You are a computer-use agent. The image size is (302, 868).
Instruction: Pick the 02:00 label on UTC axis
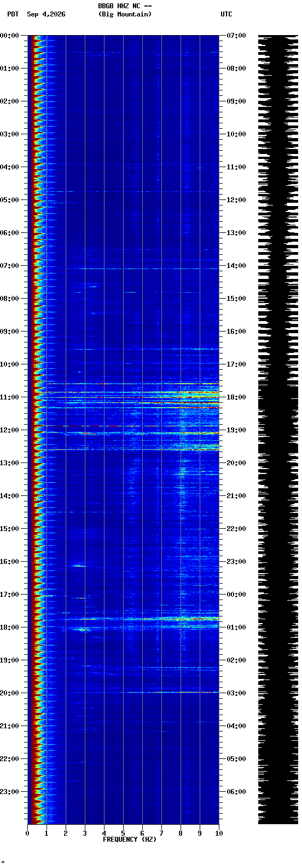[x=236, y=660]
